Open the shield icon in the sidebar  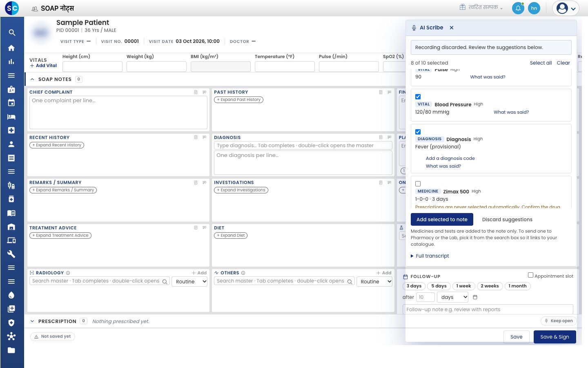pos(11,323)
